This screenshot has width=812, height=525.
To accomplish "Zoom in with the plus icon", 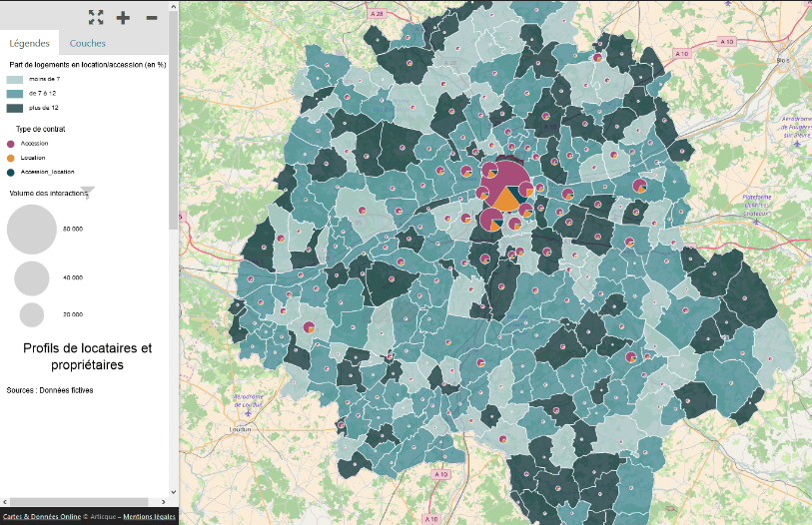I will 123,17.
